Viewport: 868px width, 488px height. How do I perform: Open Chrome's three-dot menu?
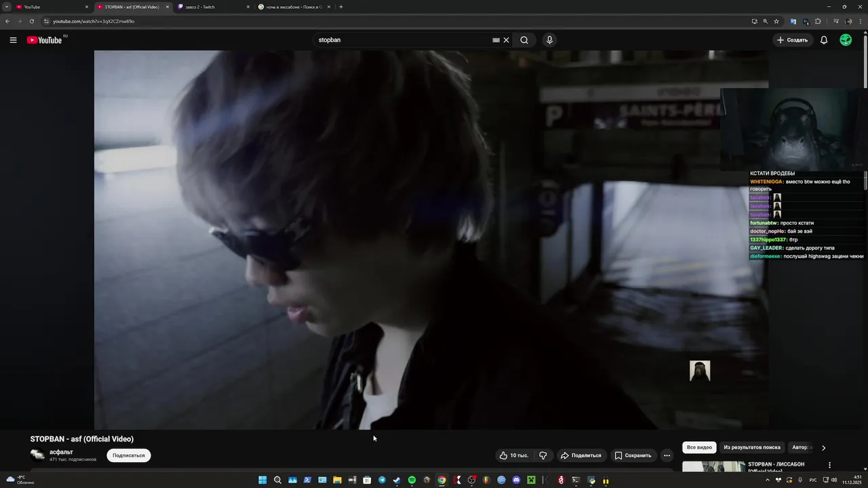[x=861, y=21]
